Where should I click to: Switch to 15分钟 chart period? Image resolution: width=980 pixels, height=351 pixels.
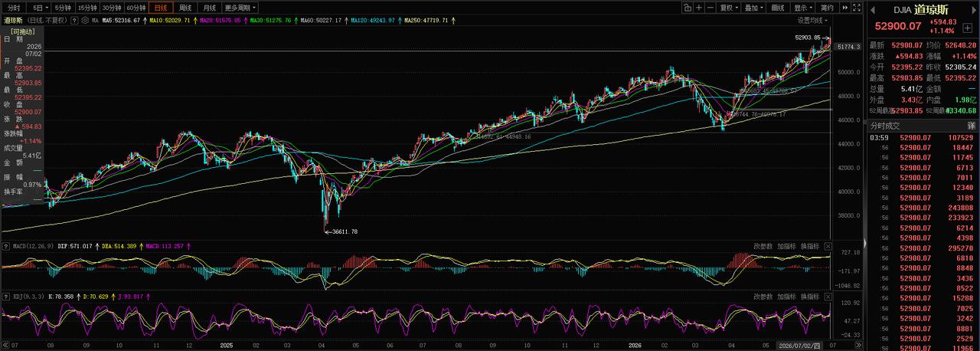(87, 8)
